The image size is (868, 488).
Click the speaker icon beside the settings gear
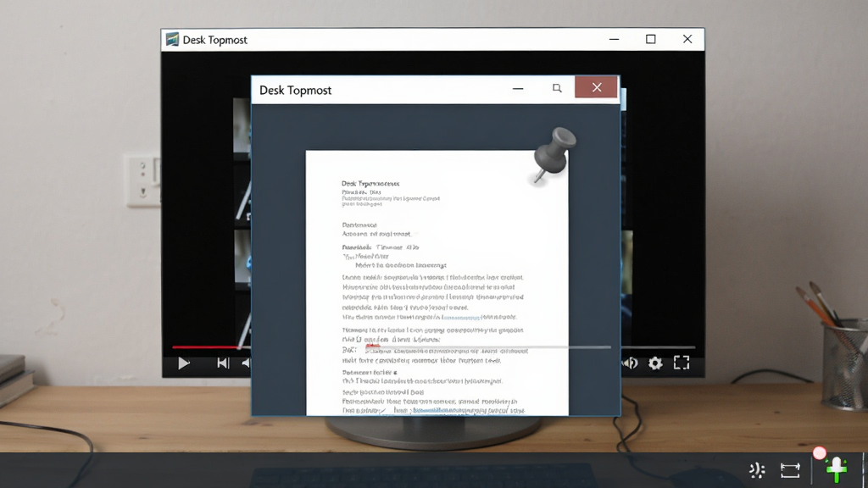[631, 363]
